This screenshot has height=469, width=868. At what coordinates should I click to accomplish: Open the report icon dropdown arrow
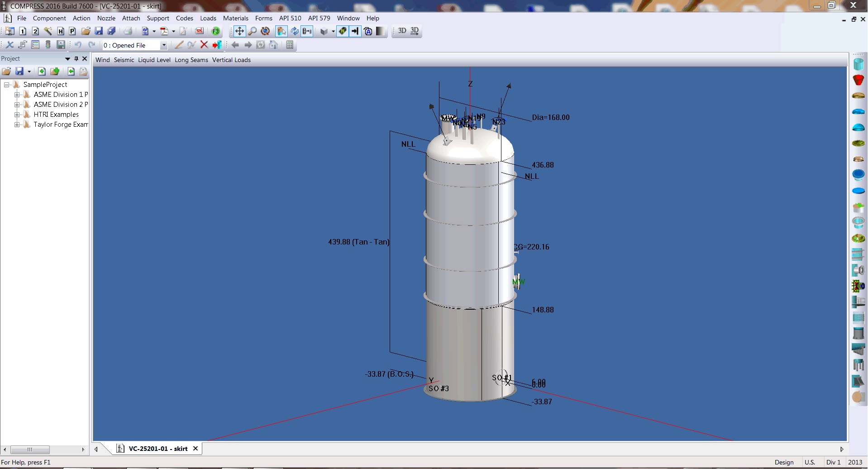click(154, 31)
